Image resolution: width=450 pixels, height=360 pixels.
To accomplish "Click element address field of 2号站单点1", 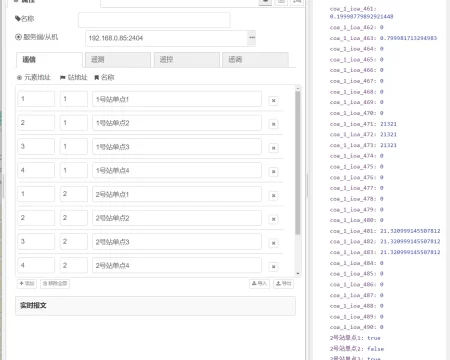I will pos(36,194).
